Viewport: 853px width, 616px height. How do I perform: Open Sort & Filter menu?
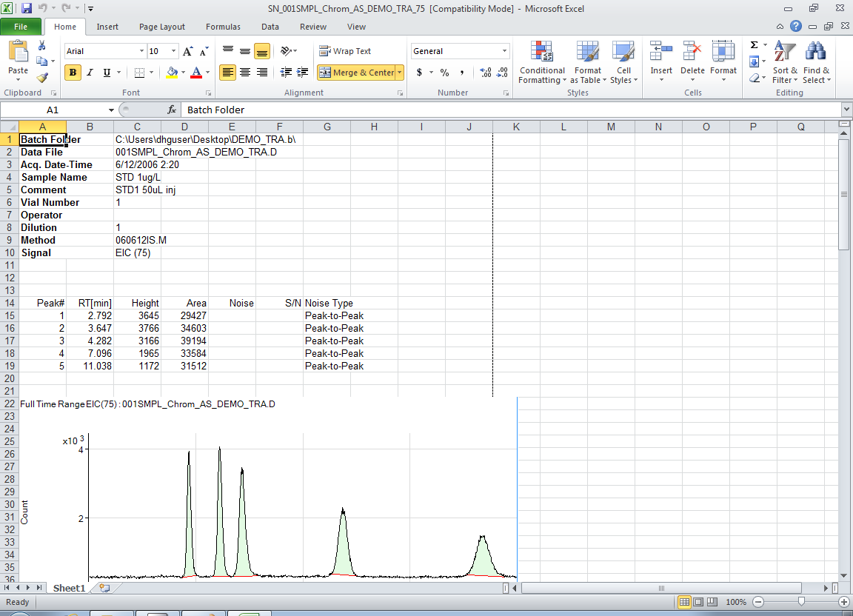(784, 63)
